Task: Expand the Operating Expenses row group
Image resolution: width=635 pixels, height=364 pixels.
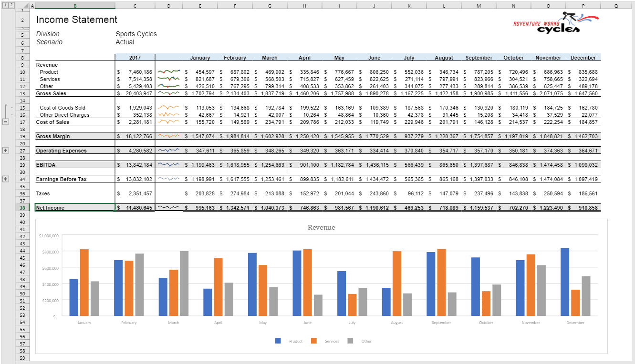Action: [x=6, y=151]
